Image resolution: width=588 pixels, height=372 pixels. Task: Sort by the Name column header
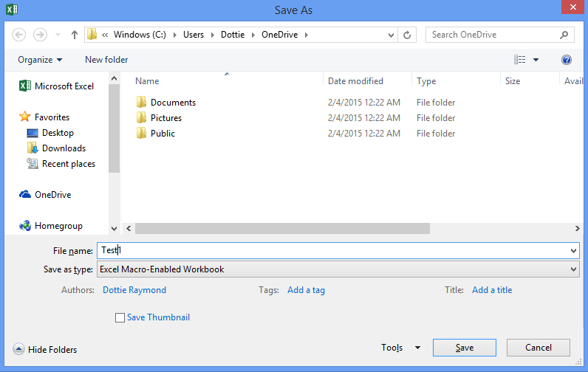(x=147, y=81)
